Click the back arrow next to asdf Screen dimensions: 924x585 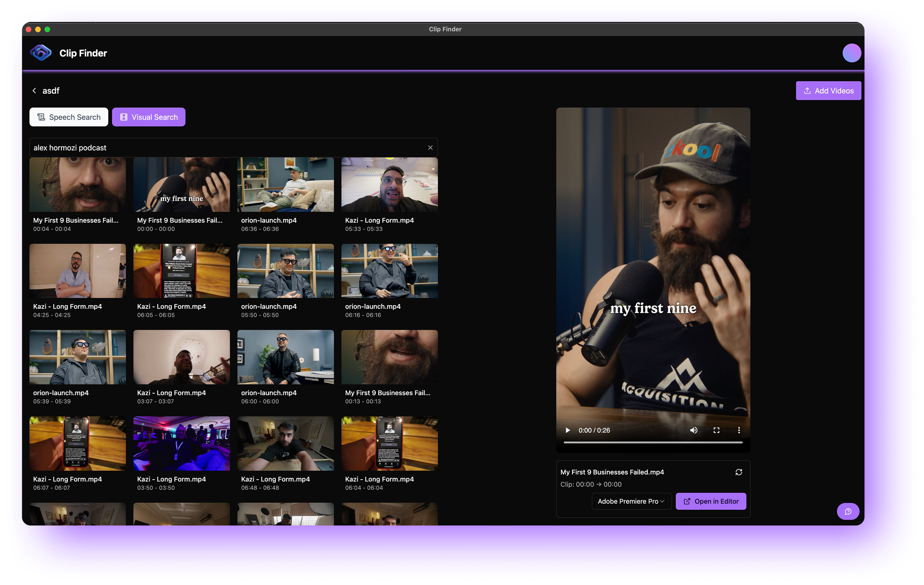click(34, 91)
